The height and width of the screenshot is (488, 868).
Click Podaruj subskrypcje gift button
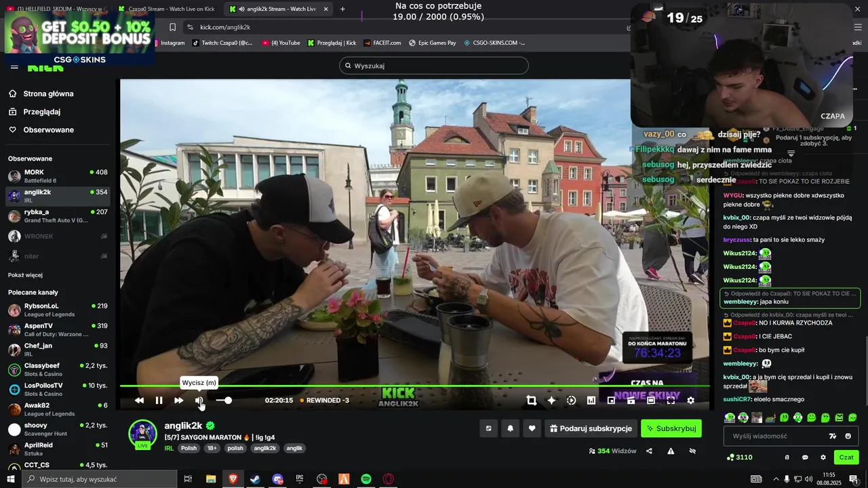[x=591, y=428]
